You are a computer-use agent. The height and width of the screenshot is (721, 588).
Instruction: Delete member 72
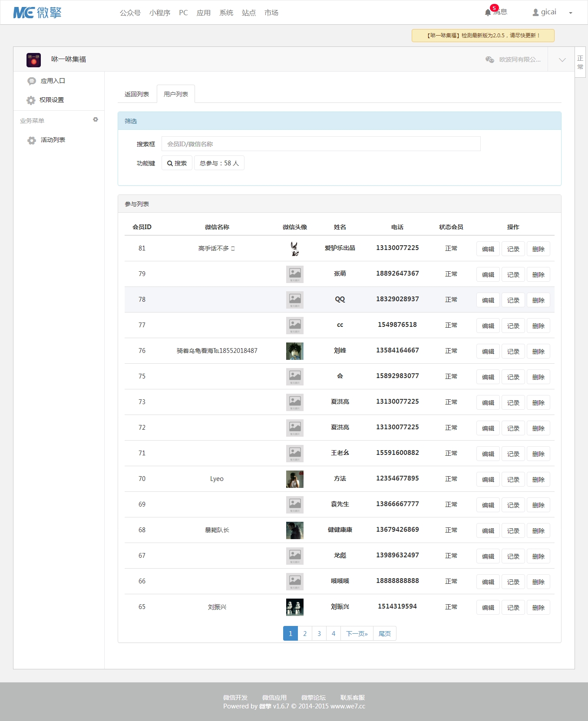click(538, 428)
